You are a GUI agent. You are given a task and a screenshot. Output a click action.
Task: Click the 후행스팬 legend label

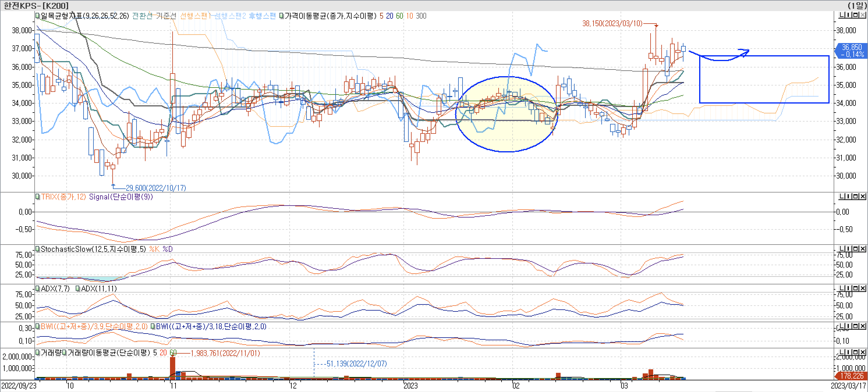click(x=262, y=16)
